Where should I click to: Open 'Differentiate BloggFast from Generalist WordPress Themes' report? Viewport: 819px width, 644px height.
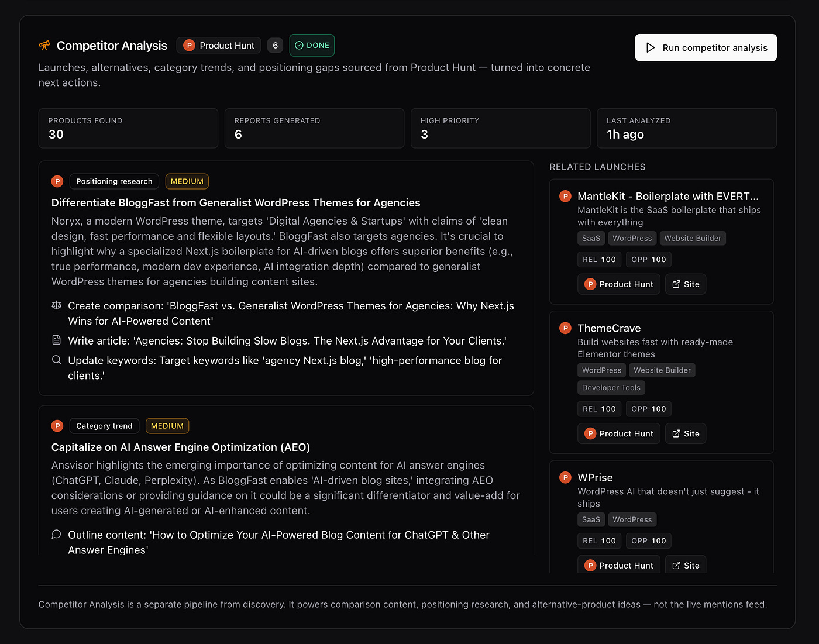pyautogui.click(x=236, y=202)
